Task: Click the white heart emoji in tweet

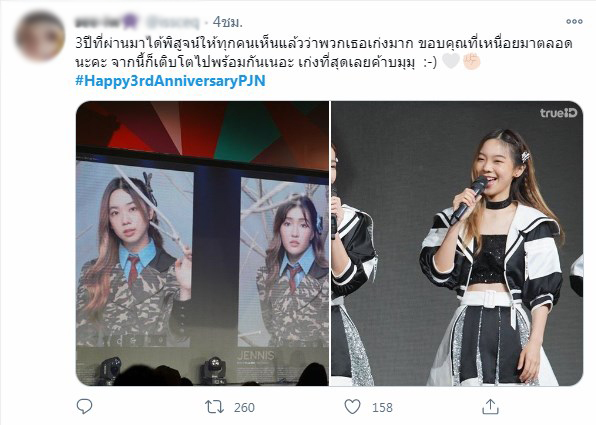Action: (x=451, y=61)
